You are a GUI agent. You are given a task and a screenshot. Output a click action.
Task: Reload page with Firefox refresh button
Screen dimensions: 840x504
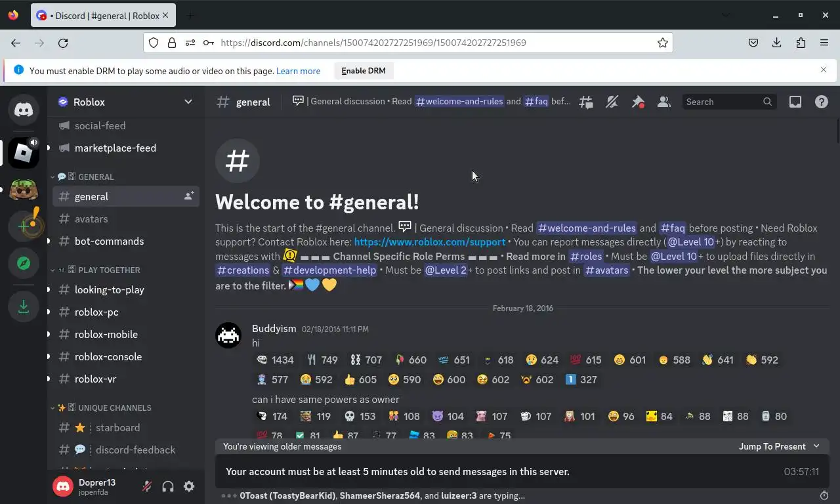pyautogui.click(x=63, y=43)
